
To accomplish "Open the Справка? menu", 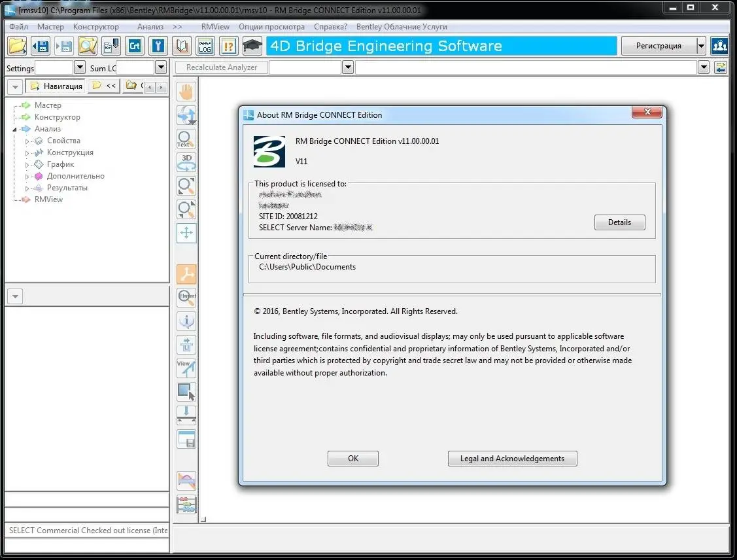I will [330, 27].
